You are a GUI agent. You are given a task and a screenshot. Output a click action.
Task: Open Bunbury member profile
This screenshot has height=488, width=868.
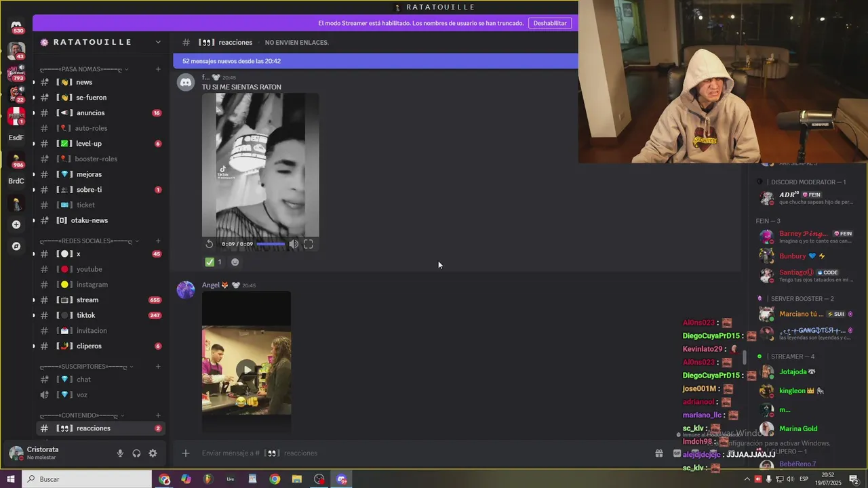pos(793,256)
